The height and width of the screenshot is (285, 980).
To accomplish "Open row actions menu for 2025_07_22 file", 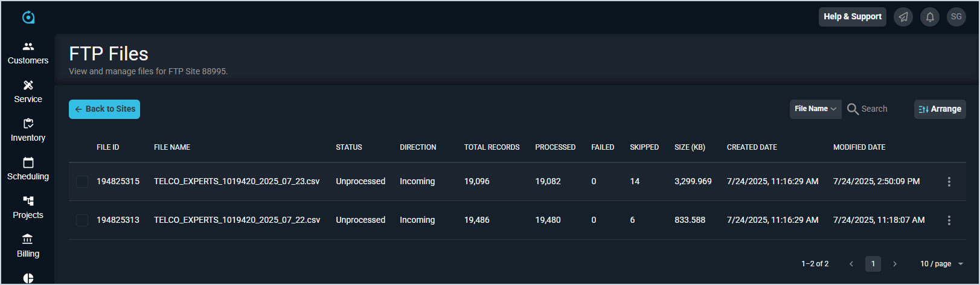I will [x=949, y=220].
